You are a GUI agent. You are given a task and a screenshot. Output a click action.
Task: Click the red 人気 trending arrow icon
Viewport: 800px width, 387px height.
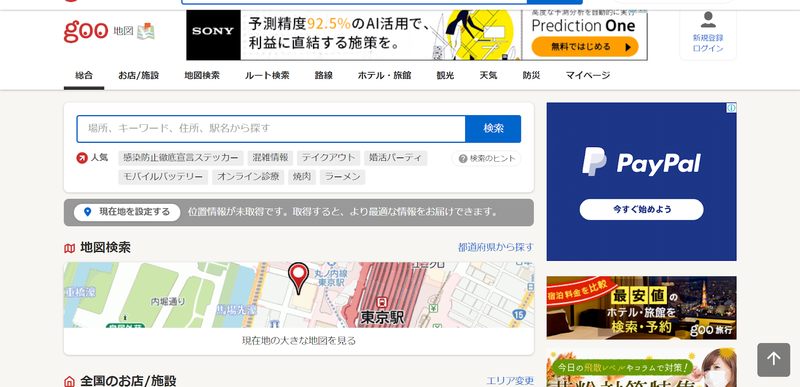coord(82,158)
